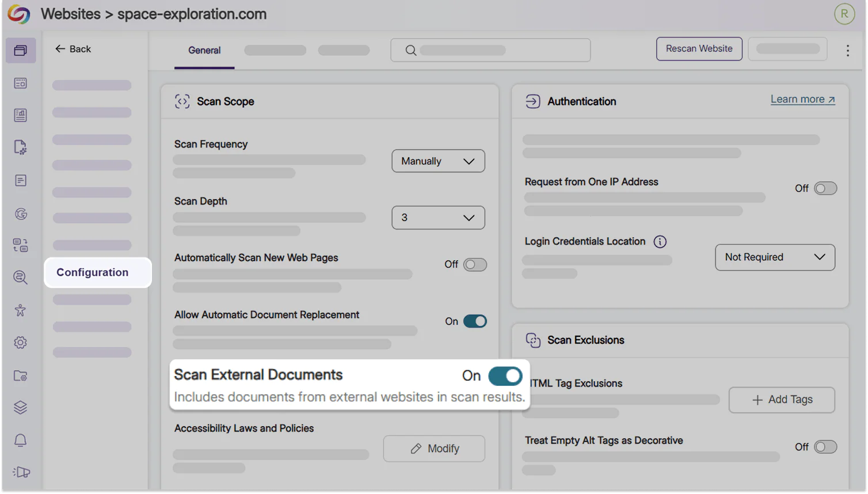Click the Scan Exclusions section icon

(533, 340)
